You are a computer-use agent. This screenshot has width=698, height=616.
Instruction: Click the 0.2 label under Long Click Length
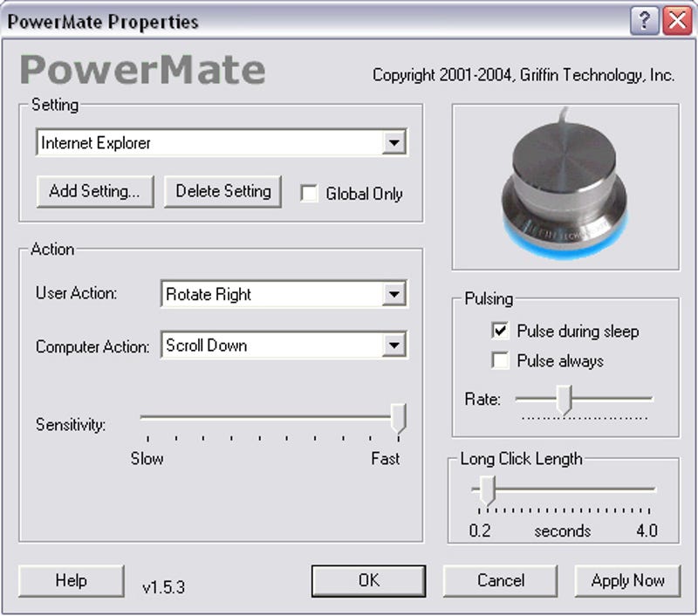[480, 530]
